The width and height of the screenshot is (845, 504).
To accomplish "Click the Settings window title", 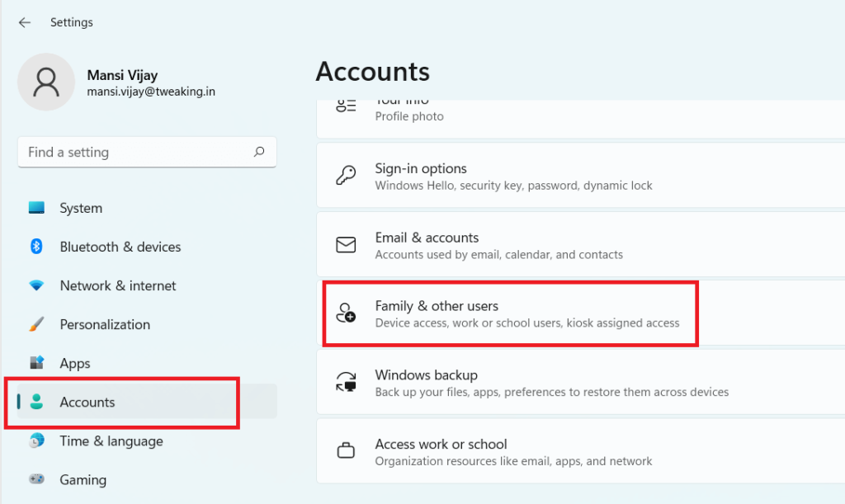I will [72, 22].
